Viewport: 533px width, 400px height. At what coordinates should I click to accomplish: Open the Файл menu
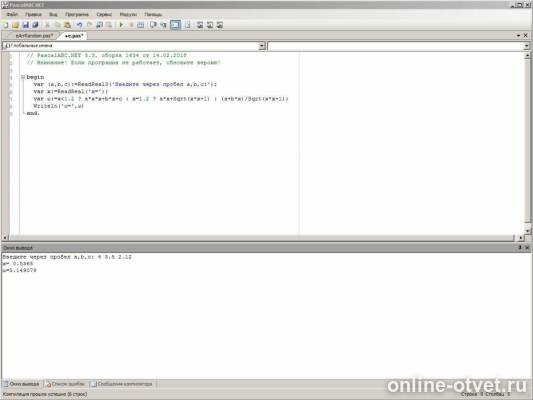(x=12, y=15)
